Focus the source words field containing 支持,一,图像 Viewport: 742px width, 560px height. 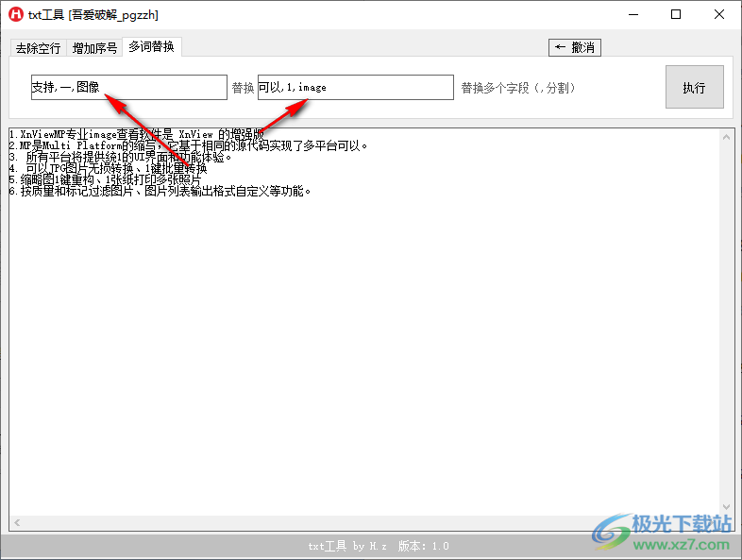click(x=129, y=87)
